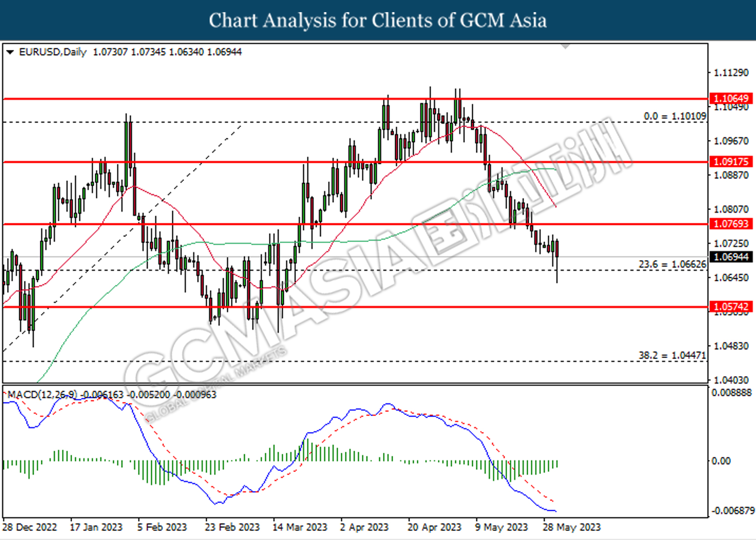Click the 17 Jan 2023 date label

click(96, 527)
